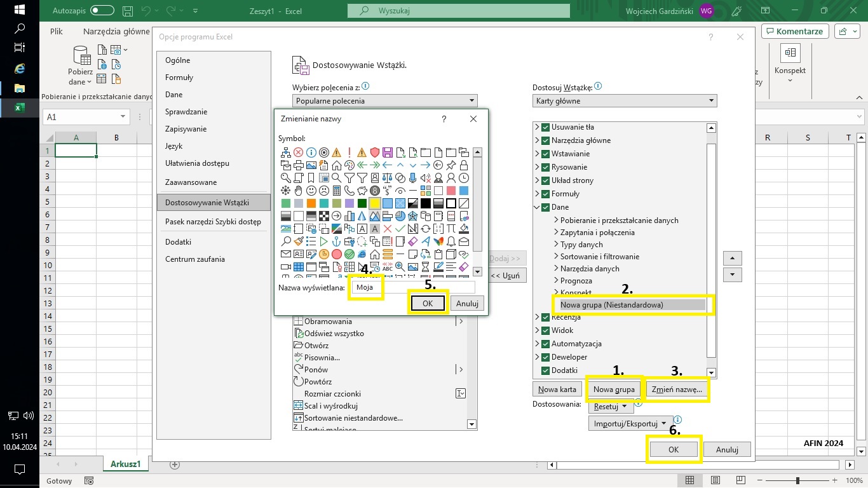Image resolution: width=868 pixels, height=488 pixels.
Task: Click the Nowa karta button
Action: point(557,390)
